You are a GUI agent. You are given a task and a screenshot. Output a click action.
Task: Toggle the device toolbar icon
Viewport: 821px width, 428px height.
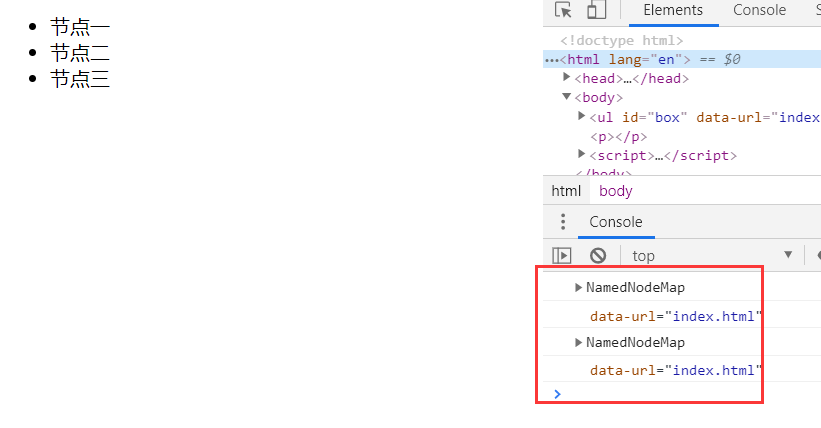596,10
